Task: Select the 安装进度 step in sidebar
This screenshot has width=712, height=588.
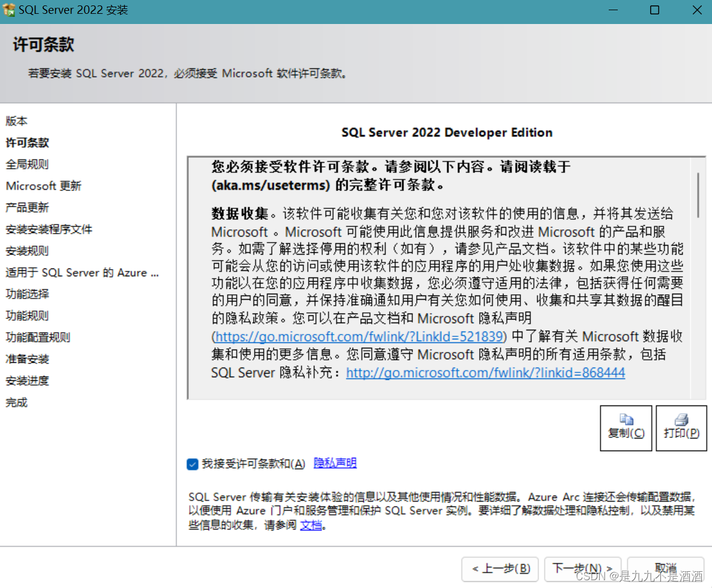Action: pos(27,381)
